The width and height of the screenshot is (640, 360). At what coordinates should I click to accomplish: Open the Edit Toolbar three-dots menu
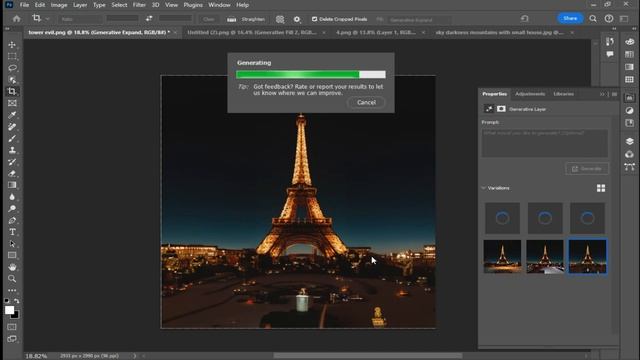[12, 291]
